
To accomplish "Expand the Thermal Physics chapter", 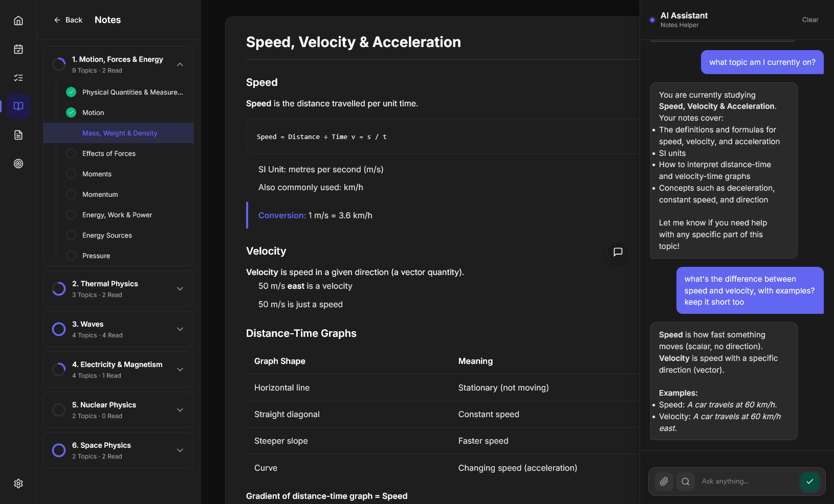I will 180,289.
